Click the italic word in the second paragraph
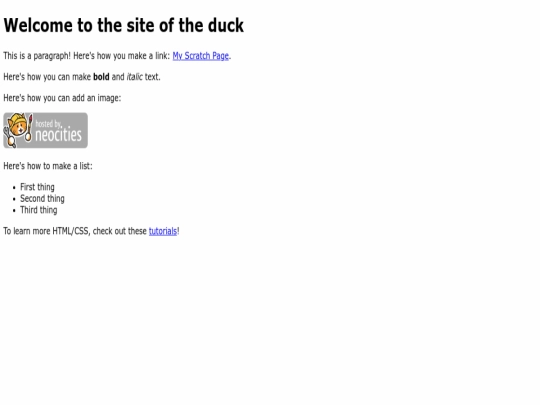540x405 pixels. (x=134, y=77)
